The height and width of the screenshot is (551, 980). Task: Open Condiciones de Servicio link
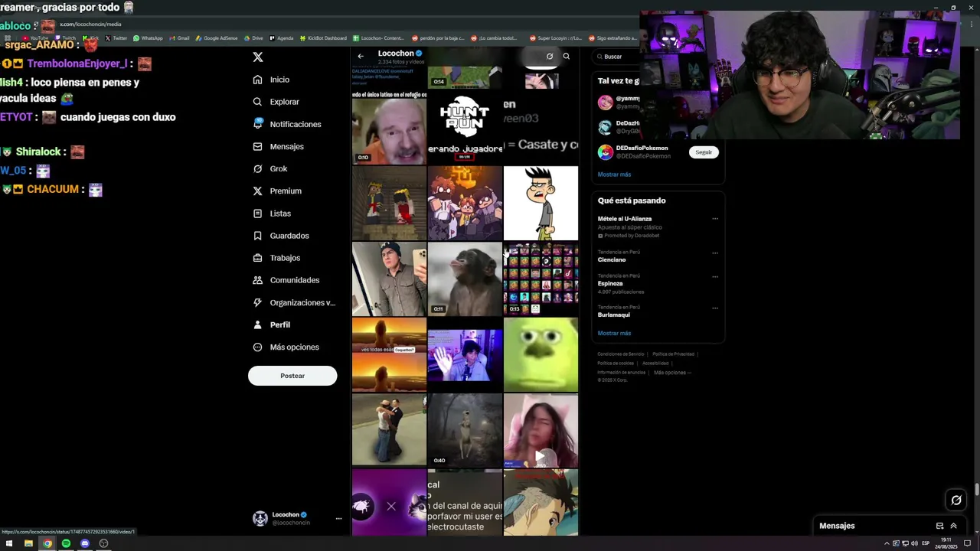[621, 354]
